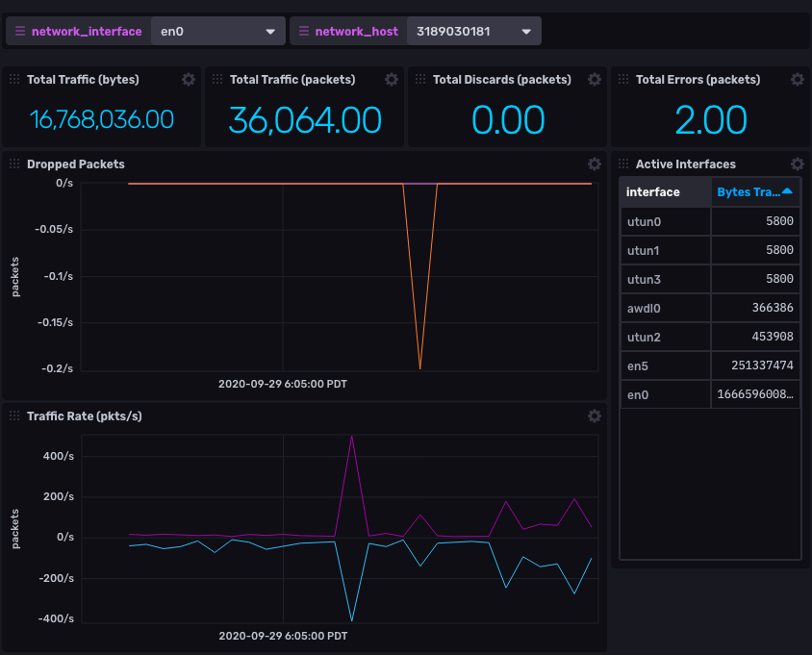
Task: Sort the table by the interface column
Action: (654, 192)
